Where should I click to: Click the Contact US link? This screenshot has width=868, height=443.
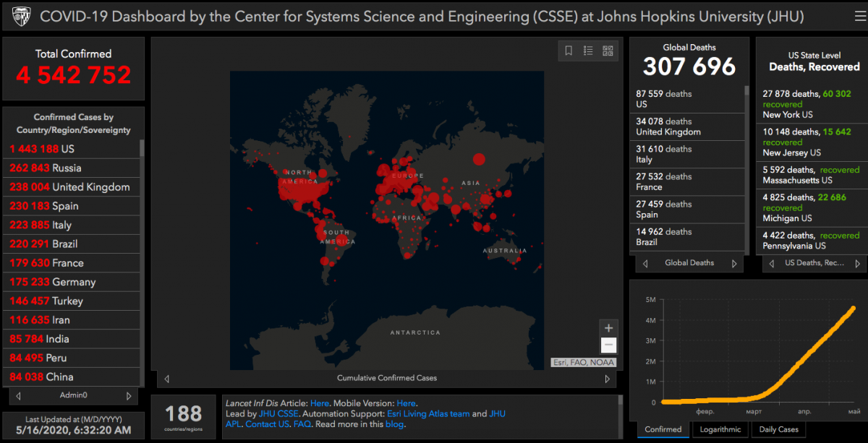(267, 424)
